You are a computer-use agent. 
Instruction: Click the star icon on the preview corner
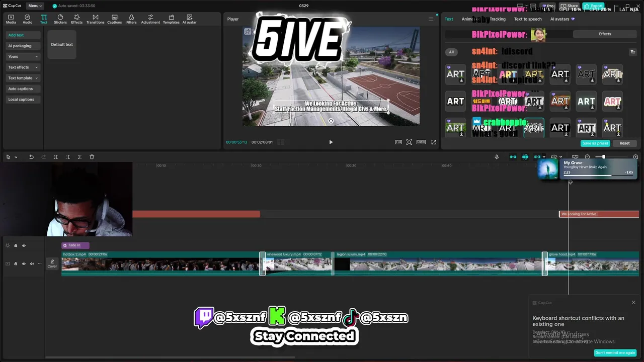click(248, 32)
